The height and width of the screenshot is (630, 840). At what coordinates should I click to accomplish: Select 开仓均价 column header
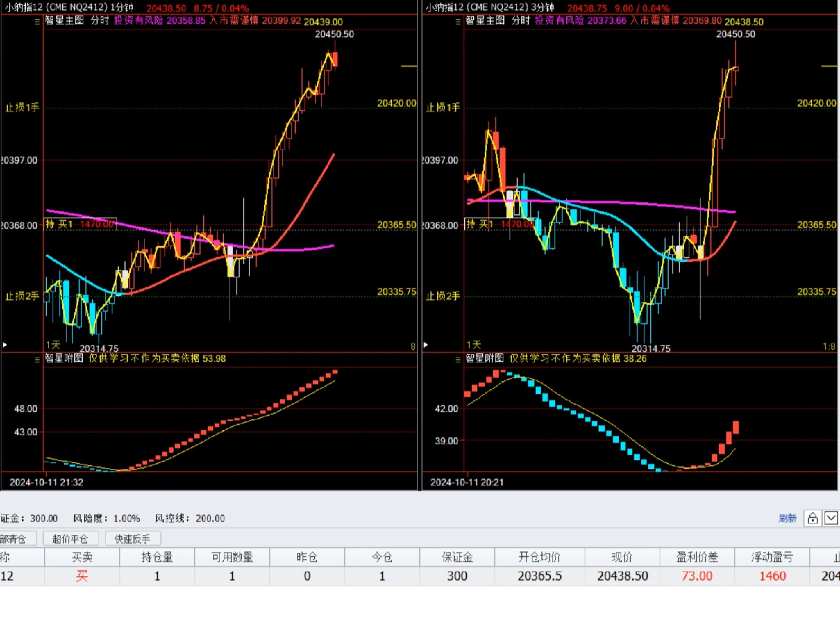tap(539, 558)
